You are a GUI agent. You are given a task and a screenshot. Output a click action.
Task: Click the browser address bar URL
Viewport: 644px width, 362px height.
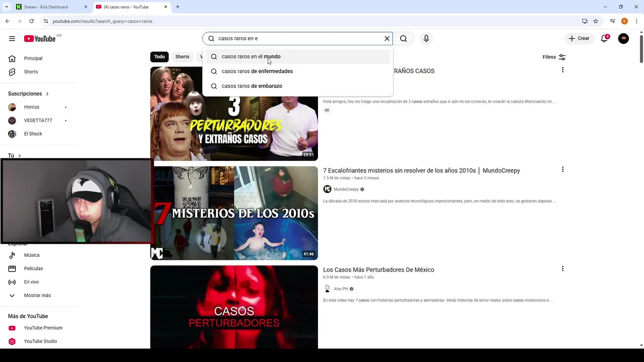102,21
